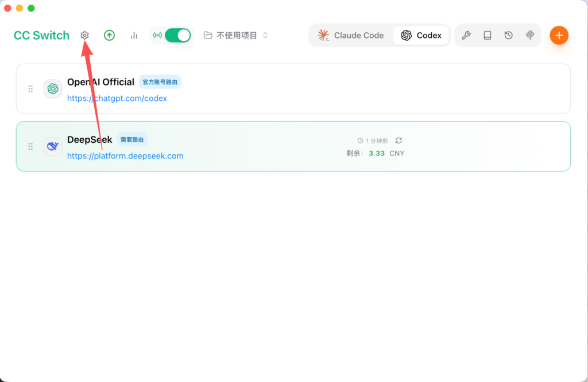Open the 不使用项目 project dropdown
588x382 pixels.
pos(236,35)
